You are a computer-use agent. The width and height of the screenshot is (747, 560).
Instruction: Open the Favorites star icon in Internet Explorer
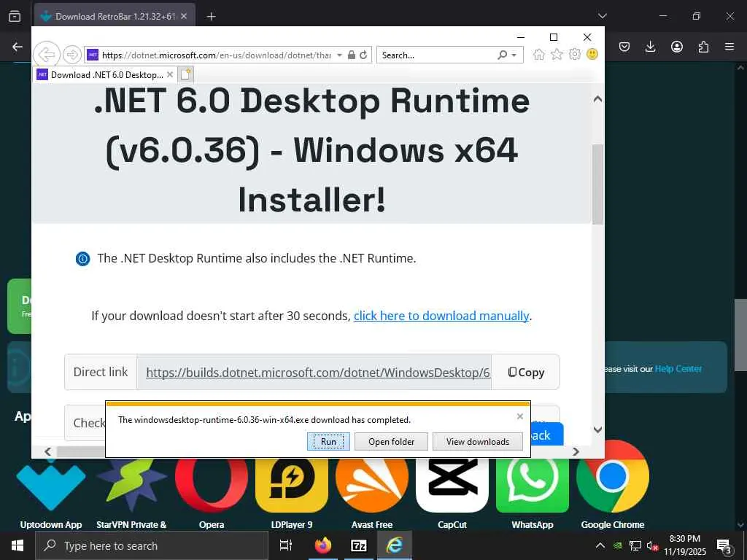(x=557, y=54)
